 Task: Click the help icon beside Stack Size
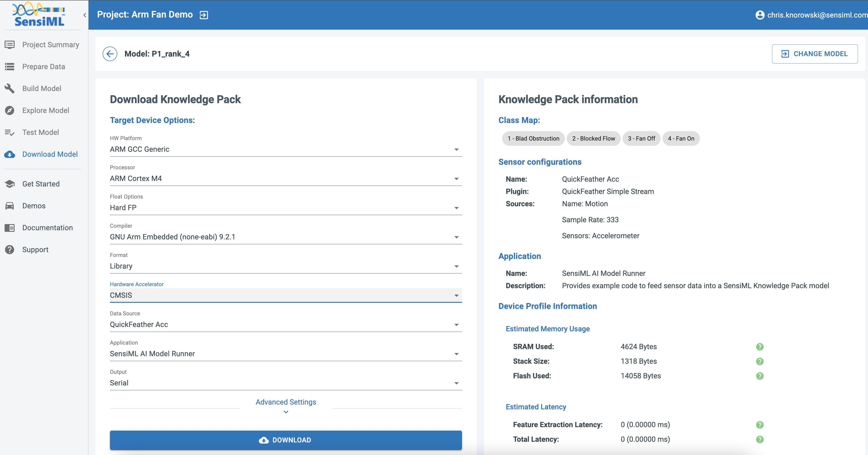pyautogui.click(x=759, y=361)
